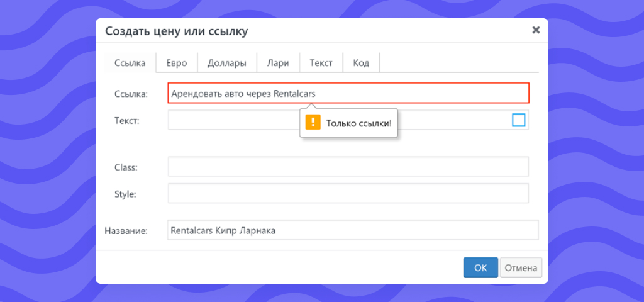644x302 pixels.
Task: Focus the Style input field
Action: point(348,193)
